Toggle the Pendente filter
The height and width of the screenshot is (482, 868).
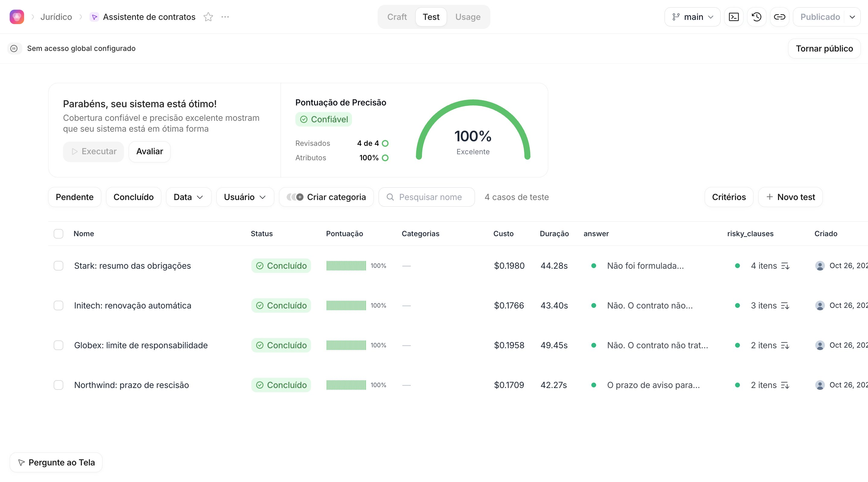pos(74,197)
